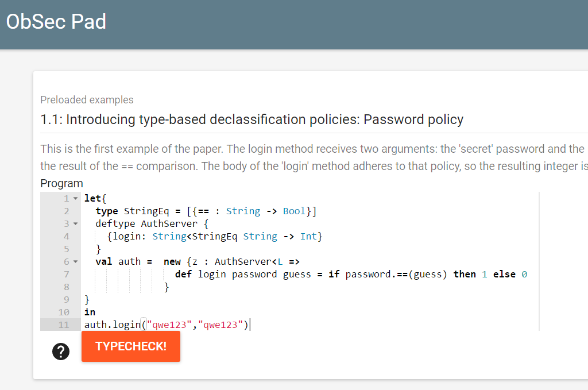Image resolution: width=588 pixels, height=390 pixels.
Task: Click the Int return type on line 4
Action: tap(308, 237)
